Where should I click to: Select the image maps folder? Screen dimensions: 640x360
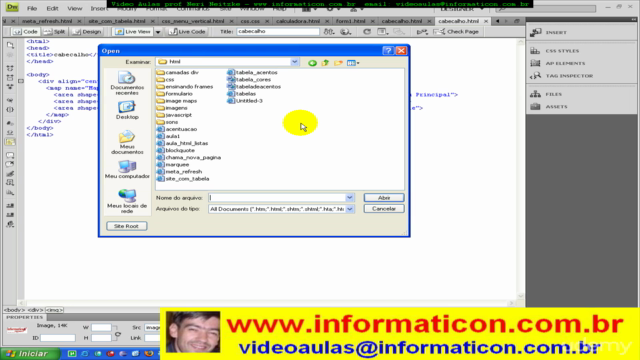pos(177,101)
